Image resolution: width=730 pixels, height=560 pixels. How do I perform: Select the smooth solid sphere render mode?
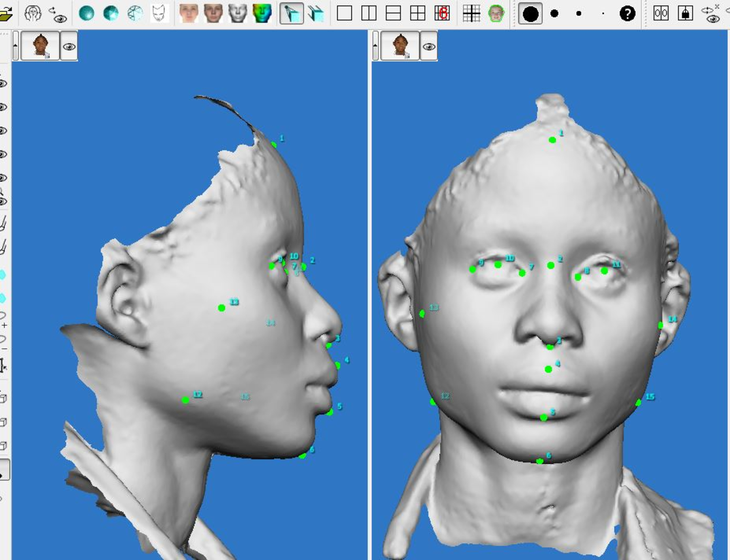coord(86,13)
